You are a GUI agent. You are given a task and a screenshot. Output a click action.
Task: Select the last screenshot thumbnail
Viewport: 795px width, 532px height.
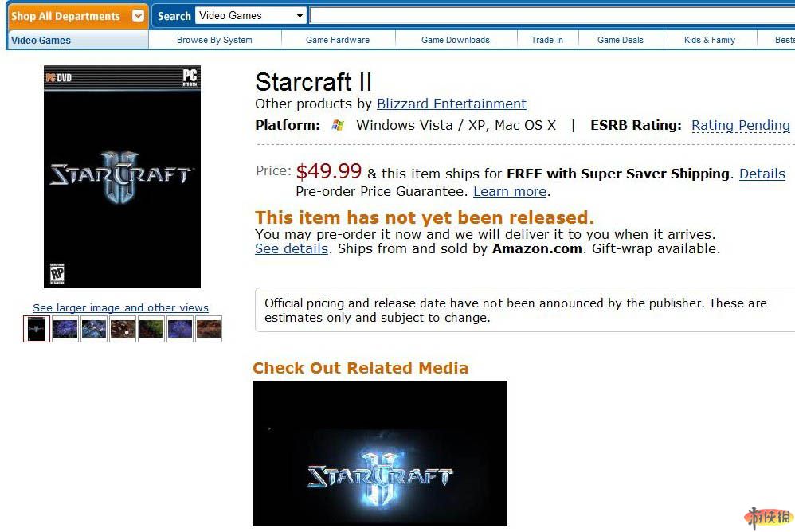click(x=209, y=329)
